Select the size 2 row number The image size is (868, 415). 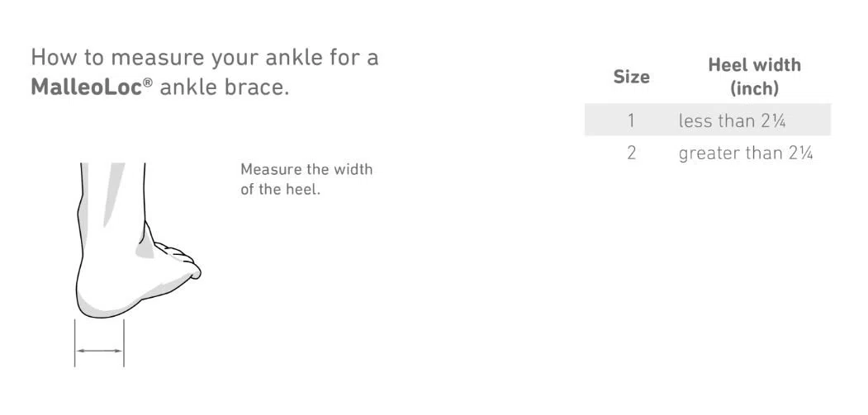[632, 153]
